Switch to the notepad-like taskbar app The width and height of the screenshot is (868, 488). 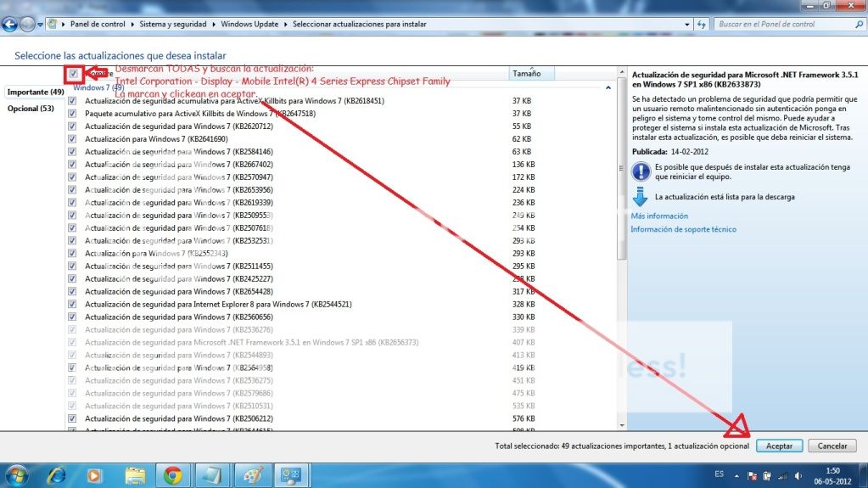pyautogui.click(x=212, y=476)
